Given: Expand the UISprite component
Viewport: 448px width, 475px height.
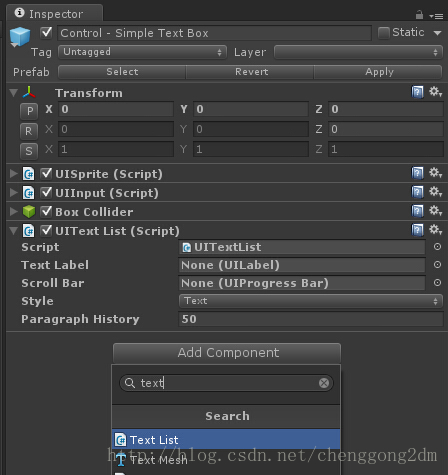Looking at the screenshot, I should tap(13, 174).
